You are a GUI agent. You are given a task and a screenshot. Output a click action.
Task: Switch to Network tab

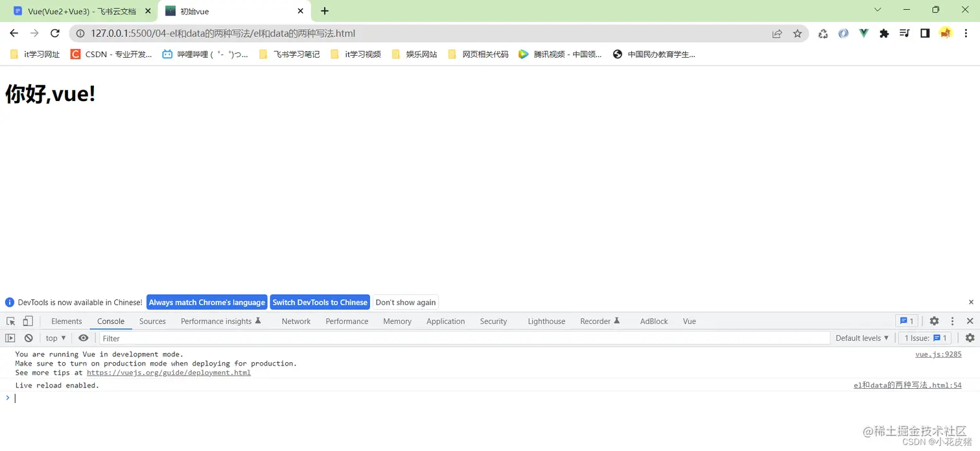pyautogui.click(x=296, y=321)
